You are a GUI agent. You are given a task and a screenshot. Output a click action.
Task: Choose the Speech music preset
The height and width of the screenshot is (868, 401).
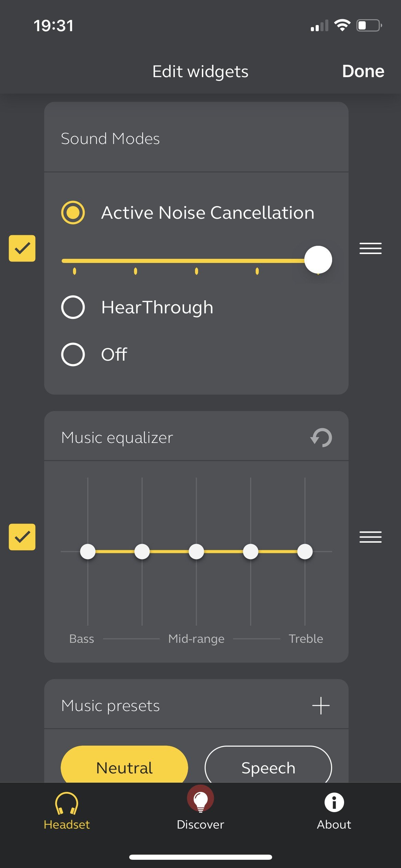click(268, 764)
